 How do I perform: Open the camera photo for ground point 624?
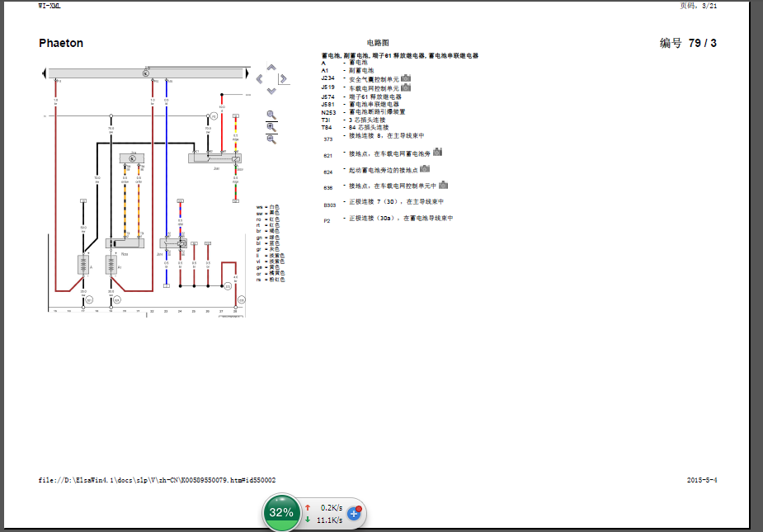click(x=425, y=168)
